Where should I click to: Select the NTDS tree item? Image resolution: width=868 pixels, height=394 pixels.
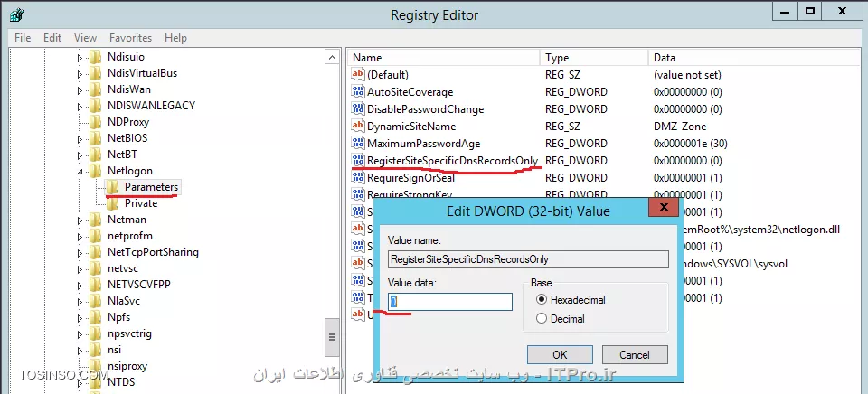click(121, 382)
